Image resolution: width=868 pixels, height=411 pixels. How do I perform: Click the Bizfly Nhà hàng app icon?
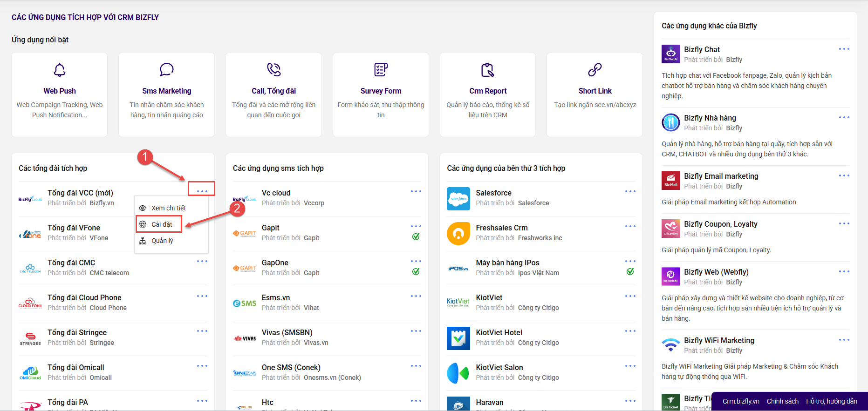tap(671, 122)
